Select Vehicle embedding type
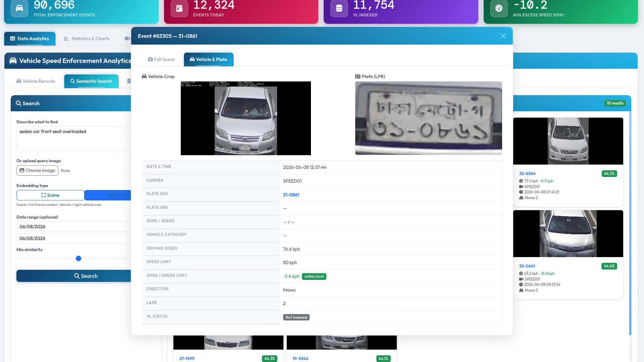This screenshot has height=362, width=644. point(108,195)
